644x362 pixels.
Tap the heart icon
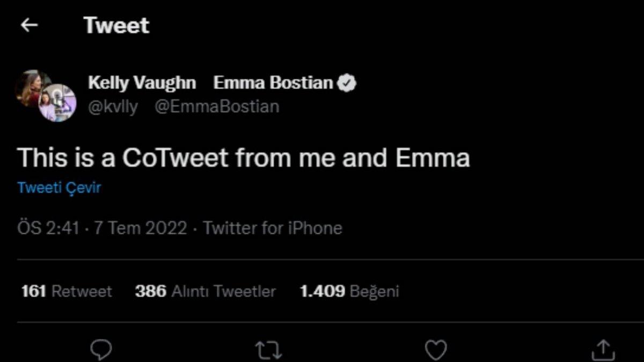435,350
